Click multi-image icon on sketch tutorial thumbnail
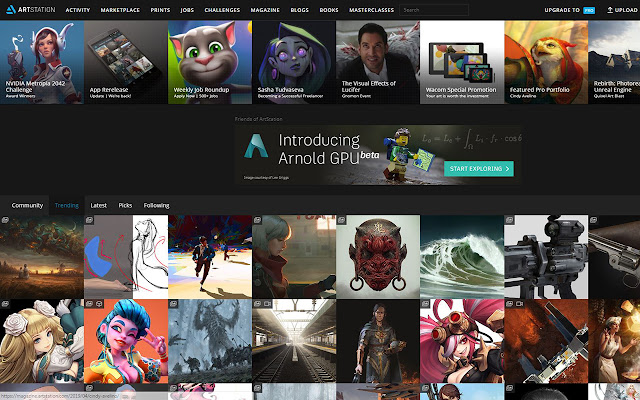 [x=89, y=220]
